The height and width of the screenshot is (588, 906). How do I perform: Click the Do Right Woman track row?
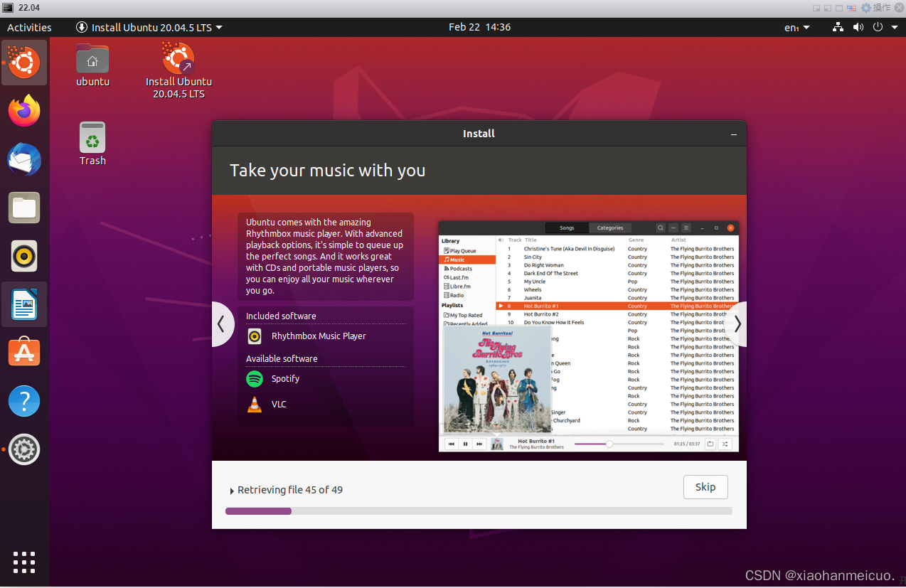(x=617, y=265)
